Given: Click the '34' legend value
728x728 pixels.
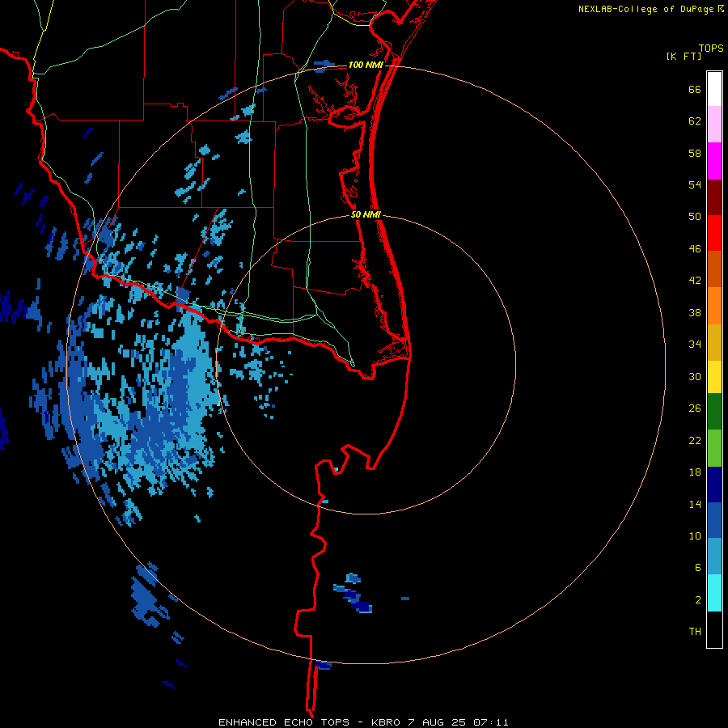Looking at the screenshot, I should pyautogui.click(x=695, y=345).
